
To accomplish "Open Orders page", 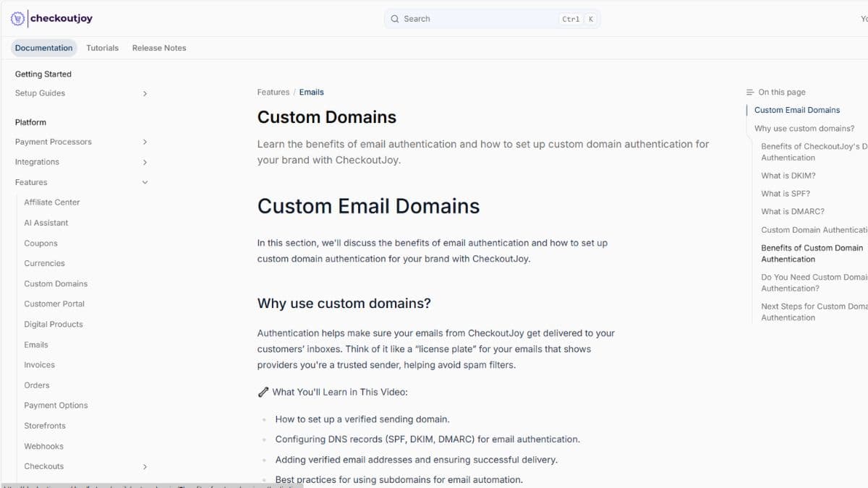I will (37, 385).
